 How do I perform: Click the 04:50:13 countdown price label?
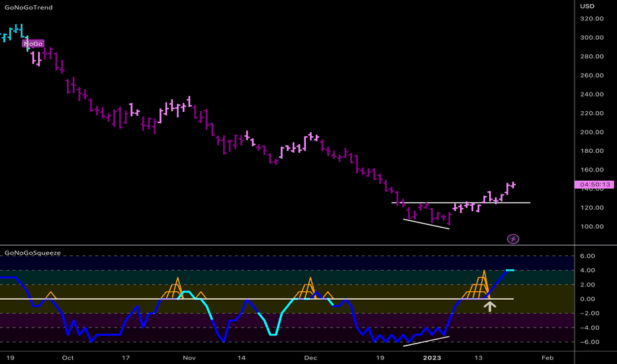tap(594, 184)
